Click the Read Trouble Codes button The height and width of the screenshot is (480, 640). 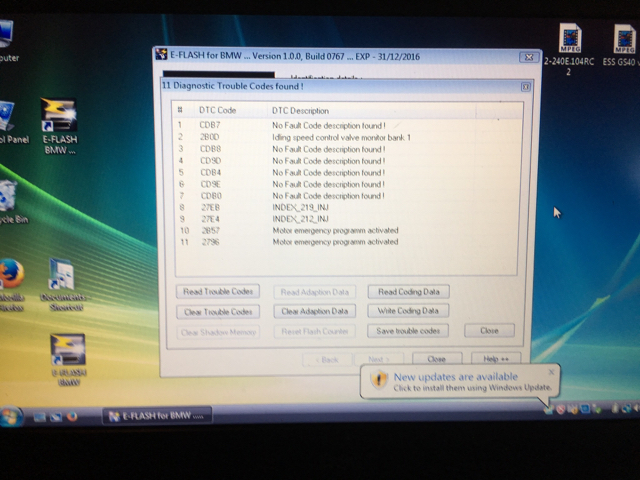(x=218, y=291)
